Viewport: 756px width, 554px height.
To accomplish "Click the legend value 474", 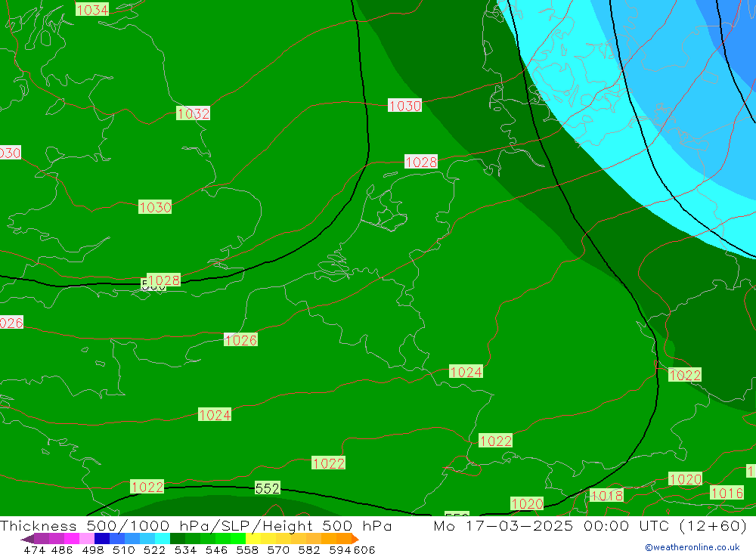I will click(35, 550).
